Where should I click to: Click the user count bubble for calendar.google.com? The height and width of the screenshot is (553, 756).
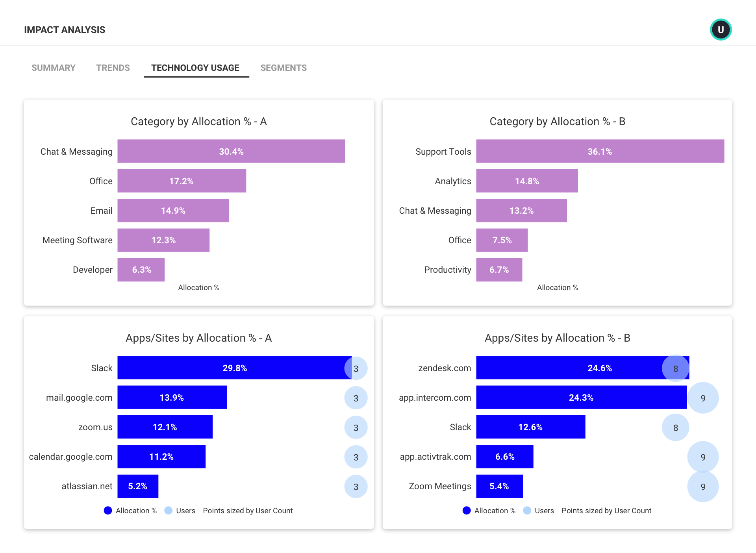(x=356, y=457)
